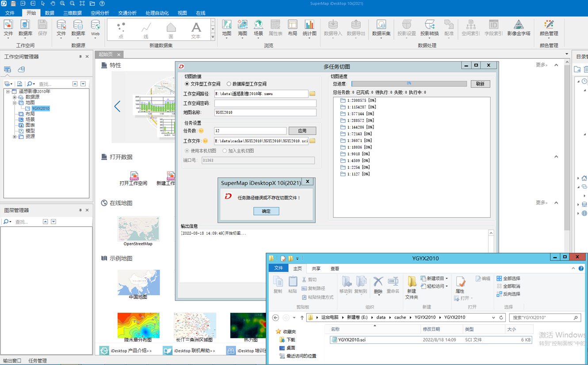Switch to 交通分析 ribbon tab
This screenshot has height=365, width=588.
127,13
